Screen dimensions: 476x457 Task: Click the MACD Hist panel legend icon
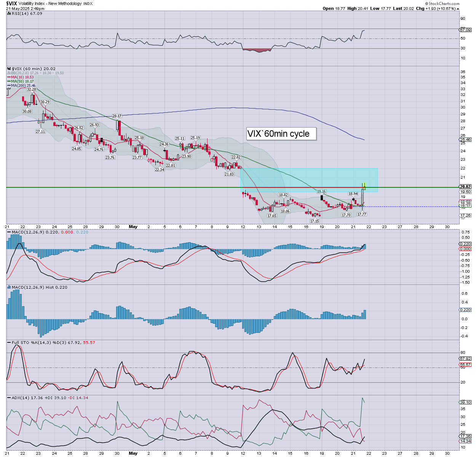(x=9, y=288)
